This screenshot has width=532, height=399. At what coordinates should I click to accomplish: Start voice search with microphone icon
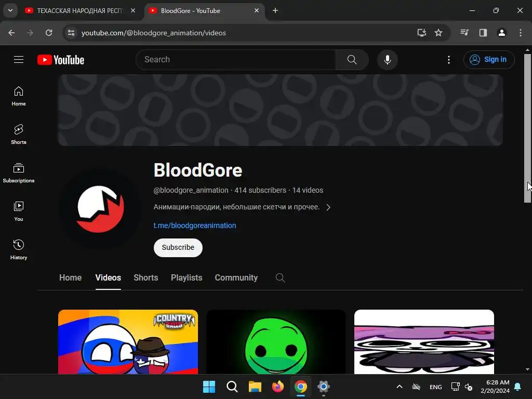(387, 60)
